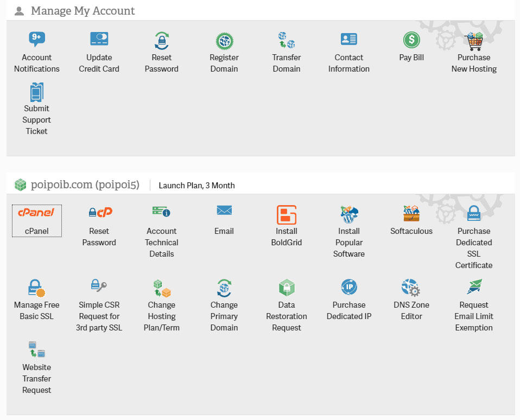Click the "Website Transfer Request" text link
The image size is (520, 420).
(x=36, y=378)
